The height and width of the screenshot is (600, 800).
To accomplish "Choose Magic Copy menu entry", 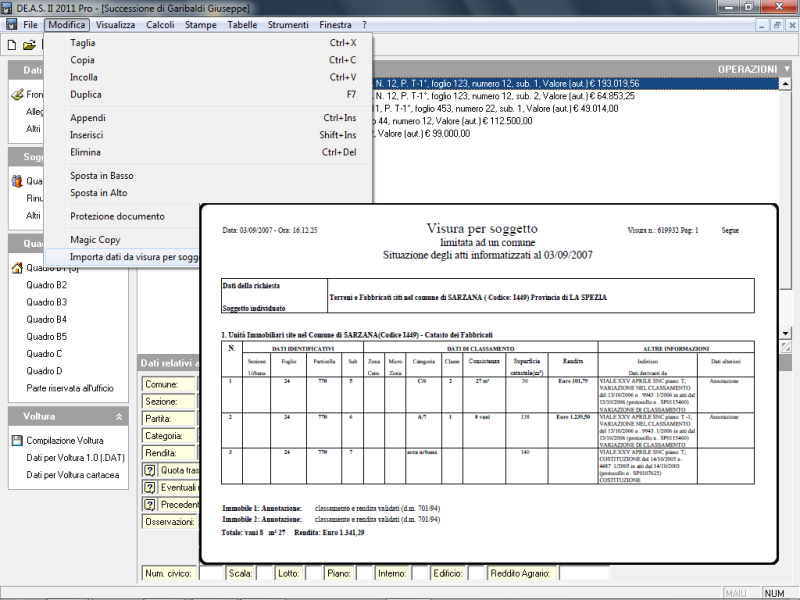I will tap(122, 240).
